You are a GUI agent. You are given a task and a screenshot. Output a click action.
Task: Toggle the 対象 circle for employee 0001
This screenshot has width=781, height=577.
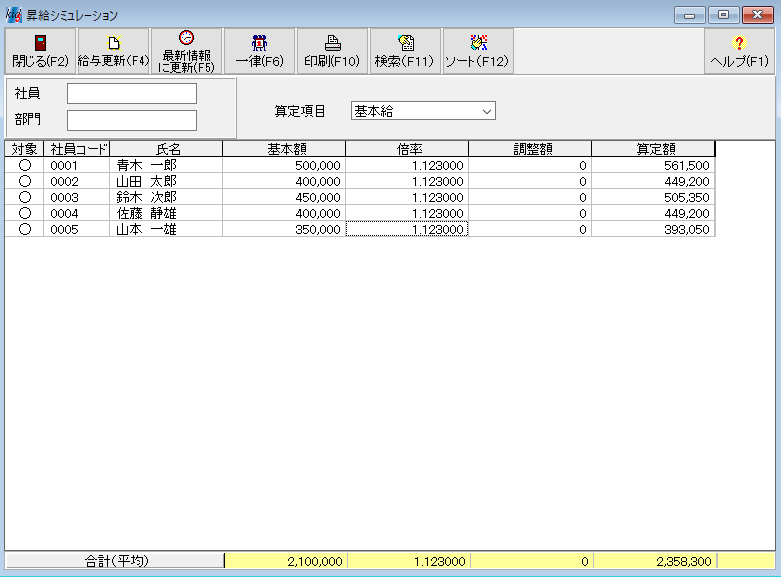coord(25,165)
